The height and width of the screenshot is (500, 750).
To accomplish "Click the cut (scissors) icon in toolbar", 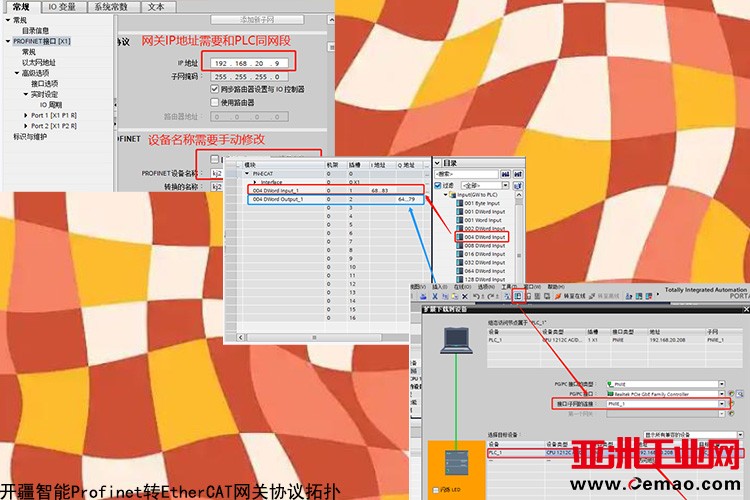I will click(x=437, y=297).
